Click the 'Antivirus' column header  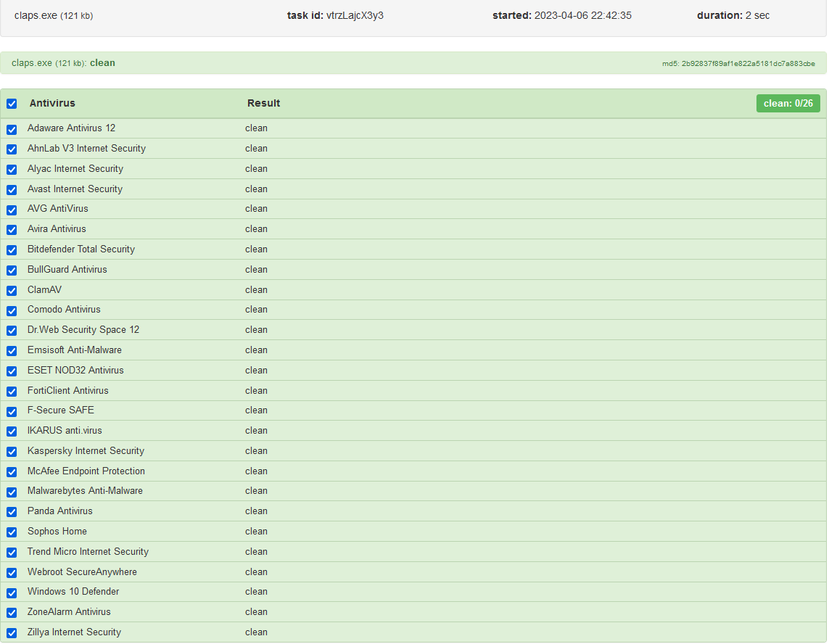pyautogui.click(x=52, y=103)
